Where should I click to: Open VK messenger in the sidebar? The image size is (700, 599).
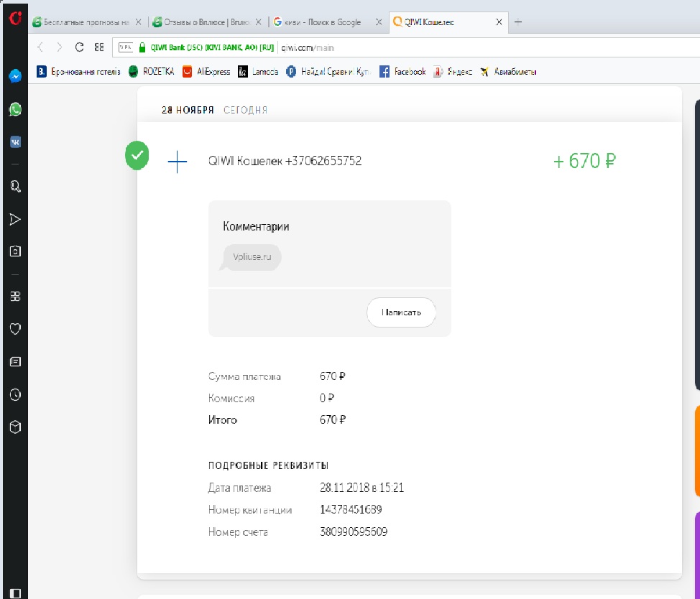click(15, 141)
